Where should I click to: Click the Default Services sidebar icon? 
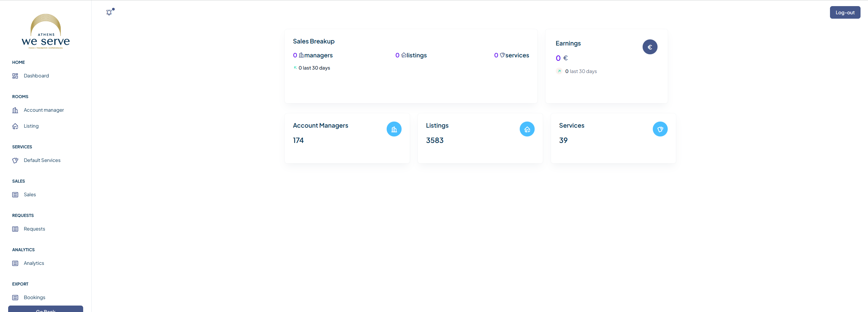(15, 160)
